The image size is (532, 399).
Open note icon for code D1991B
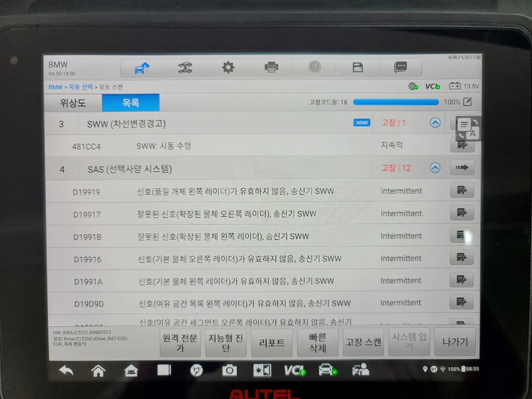click(462, 235)
